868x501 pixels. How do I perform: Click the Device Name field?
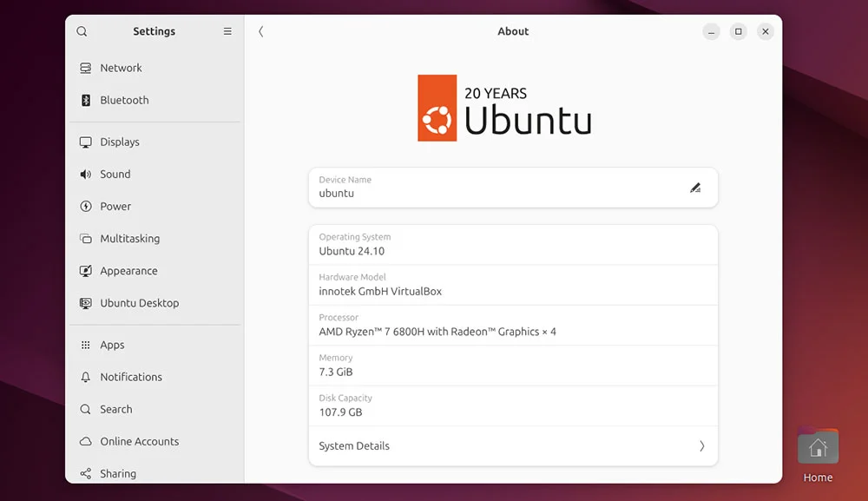pyautogui.click(x=513, y=188)
